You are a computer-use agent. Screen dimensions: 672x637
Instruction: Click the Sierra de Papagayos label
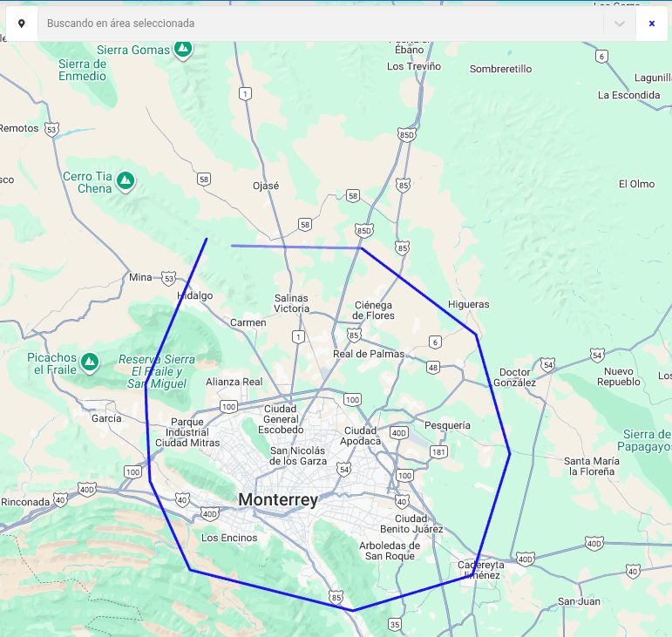647,440
